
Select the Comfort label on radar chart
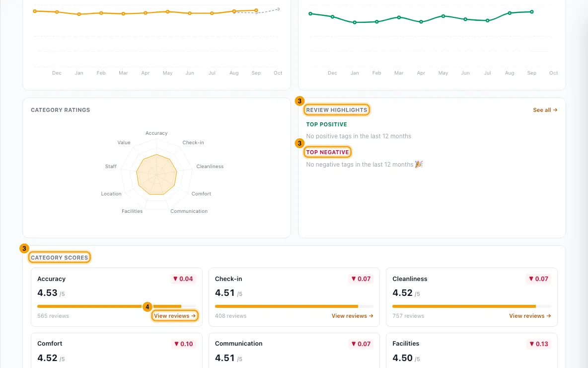coord(201,194)
